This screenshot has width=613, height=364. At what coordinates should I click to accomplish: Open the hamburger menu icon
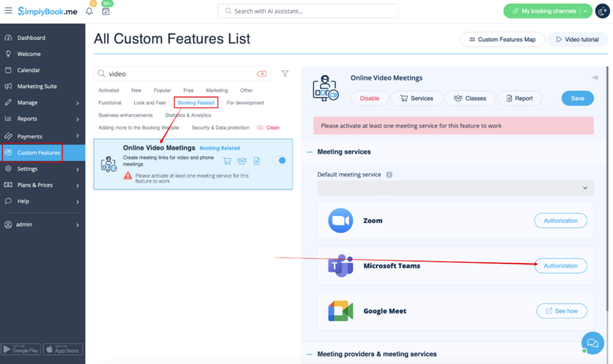pos(8,11)
